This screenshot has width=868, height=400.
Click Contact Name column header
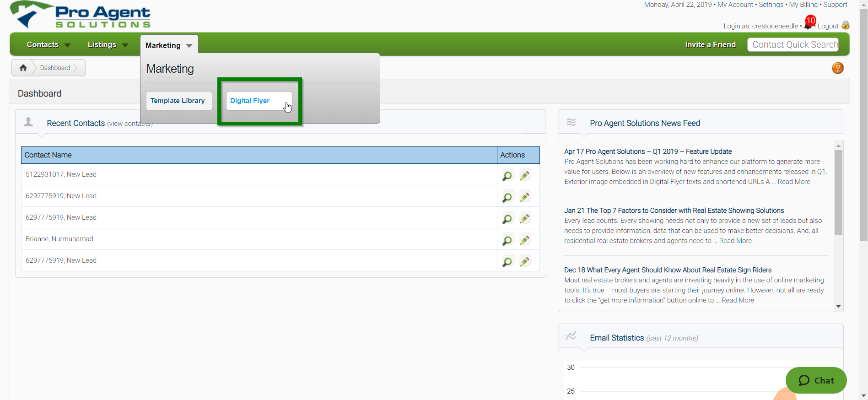(259, 155)
